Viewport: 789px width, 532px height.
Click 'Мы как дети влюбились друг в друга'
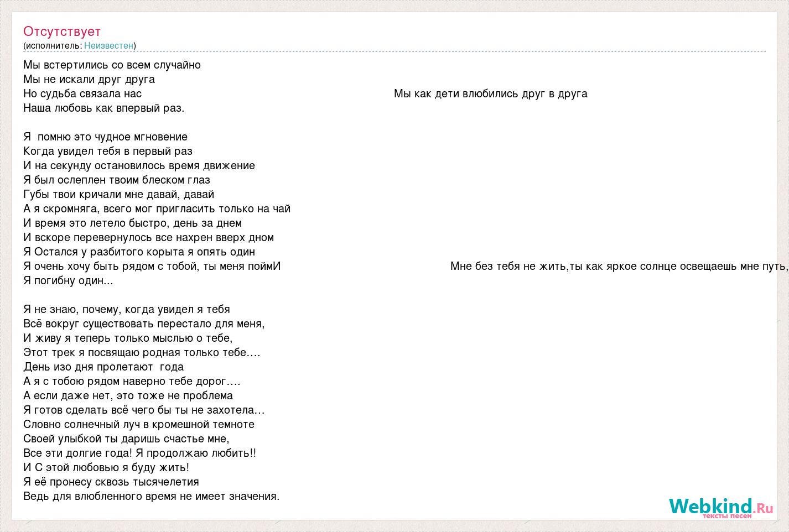click(491, 94)
